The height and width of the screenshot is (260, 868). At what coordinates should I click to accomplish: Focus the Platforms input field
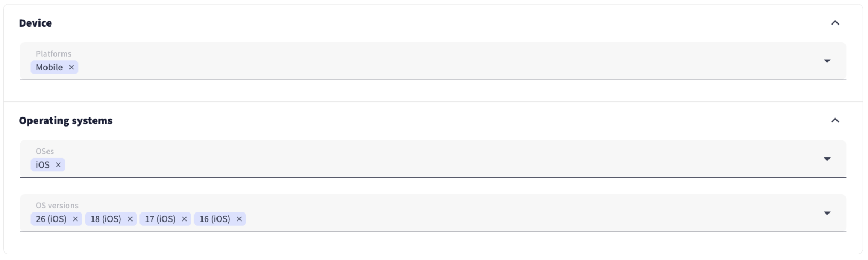428,67
